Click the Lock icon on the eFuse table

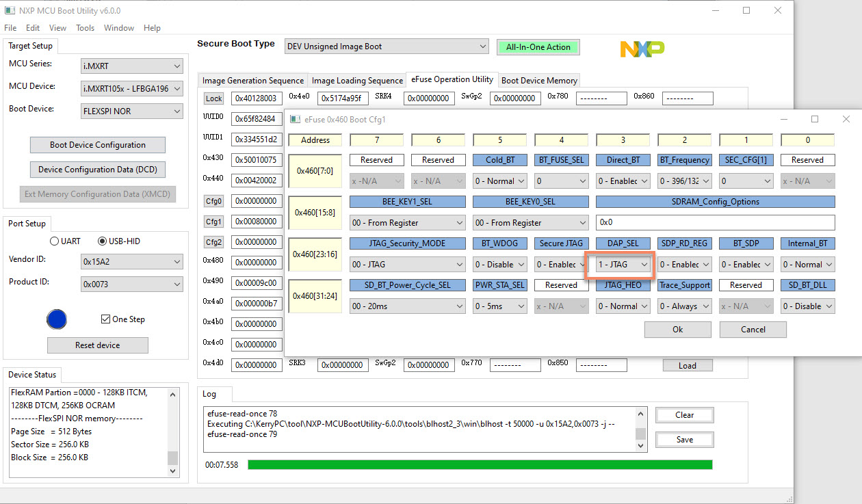(x=213, y=98)
